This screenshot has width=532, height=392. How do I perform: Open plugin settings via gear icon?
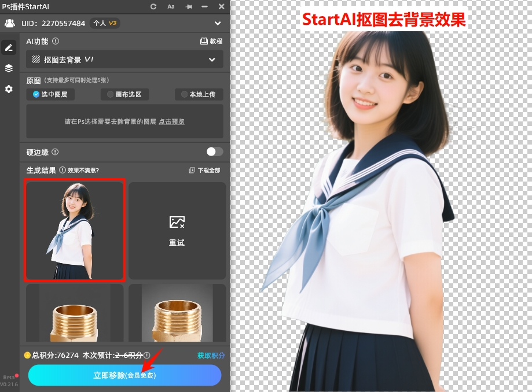tap(8, 89)
